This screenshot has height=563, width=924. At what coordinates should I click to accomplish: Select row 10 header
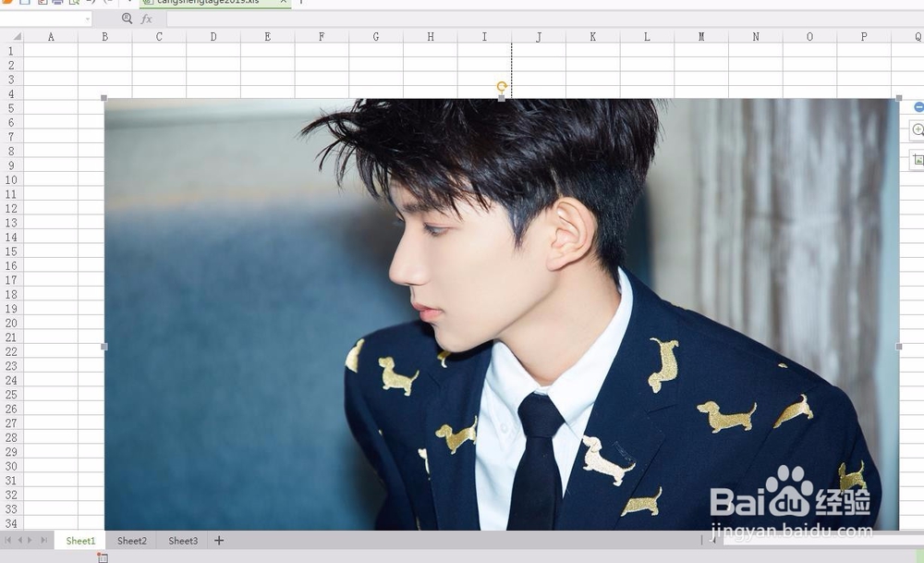(x=11, y=179)
